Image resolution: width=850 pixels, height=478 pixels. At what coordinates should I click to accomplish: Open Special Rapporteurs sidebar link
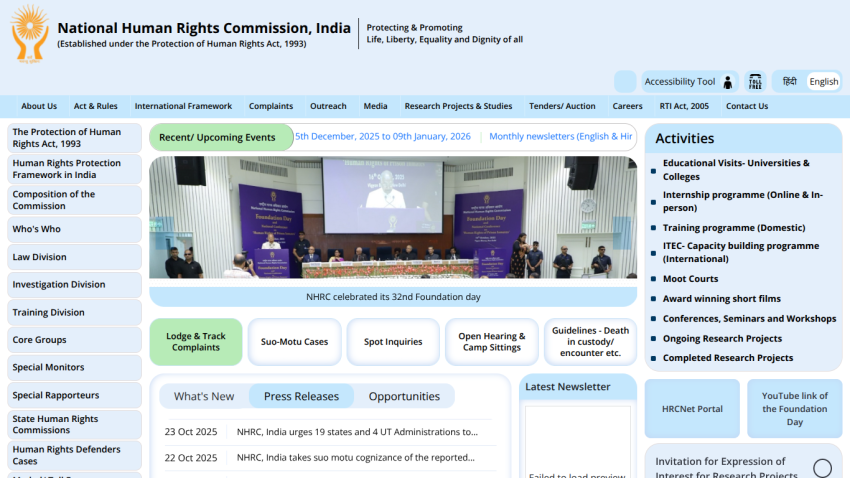pyautogui.click(x=74, y=396)
